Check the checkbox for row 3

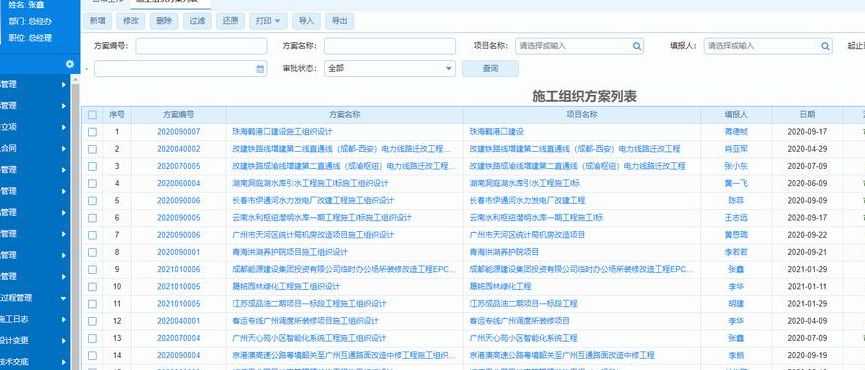pyautogui.click(x=92, y=167)
